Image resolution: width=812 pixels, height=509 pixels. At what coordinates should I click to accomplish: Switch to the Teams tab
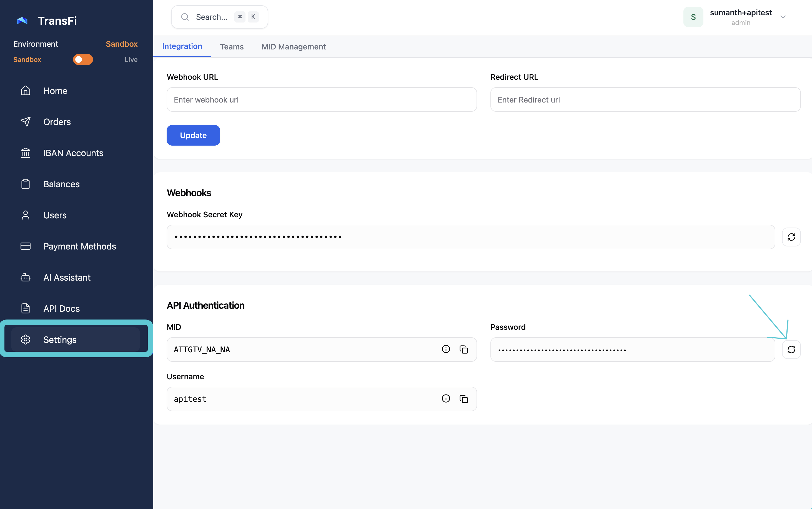[231, 46]
